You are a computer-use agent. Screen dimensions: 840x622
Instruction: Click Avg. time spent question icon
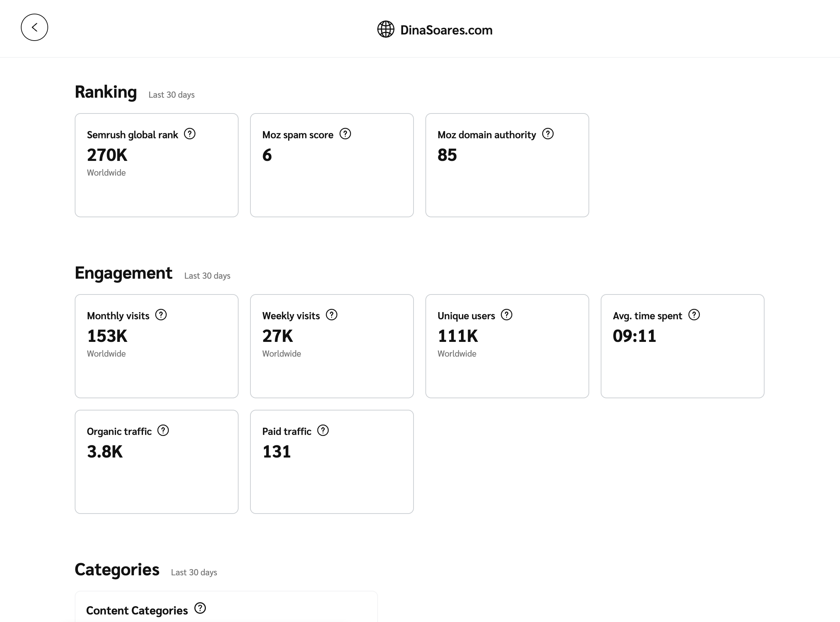tap(694, 315)
